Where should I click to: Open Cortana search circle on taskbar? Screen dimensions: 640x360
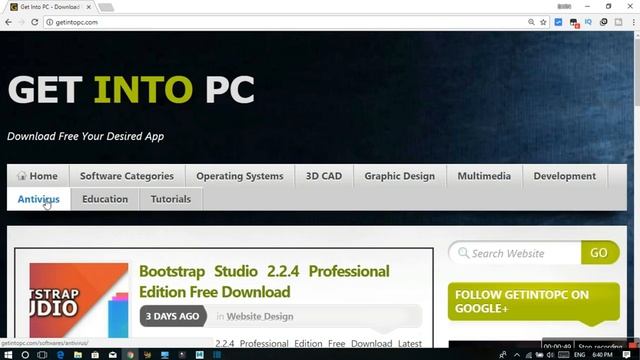point(25,355)
